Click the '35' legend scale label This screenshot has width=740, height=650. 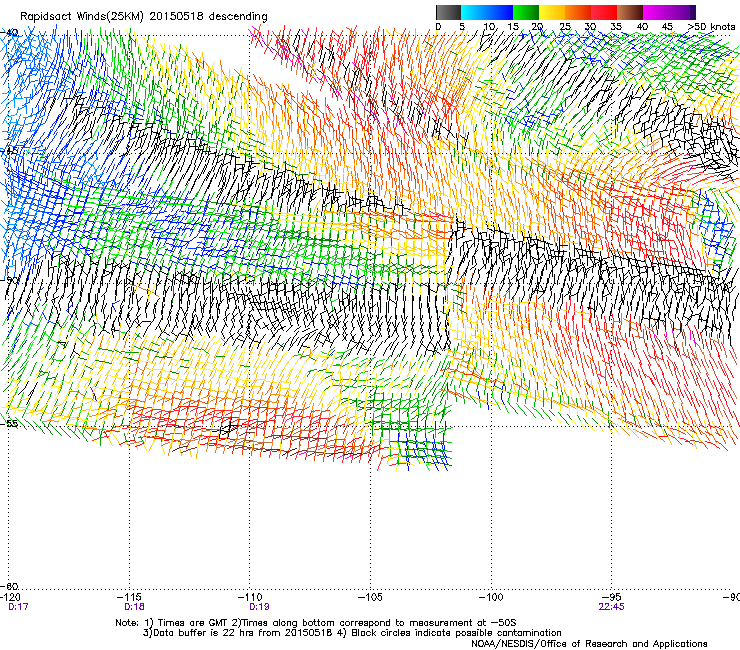(x=616, y=27)
